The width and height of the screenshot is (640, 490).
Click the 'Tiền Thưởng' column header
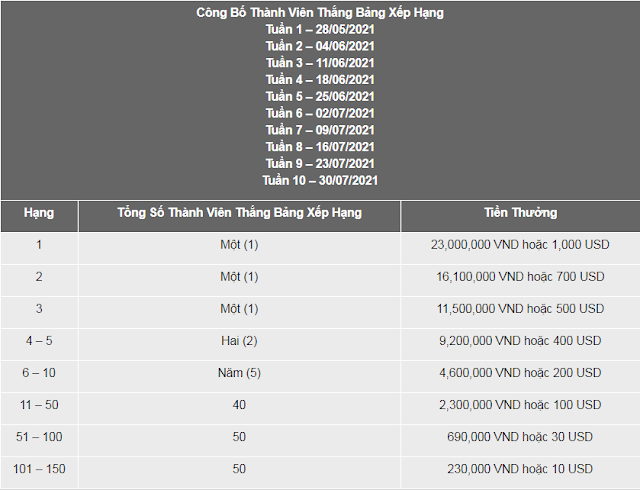point(520,213)
